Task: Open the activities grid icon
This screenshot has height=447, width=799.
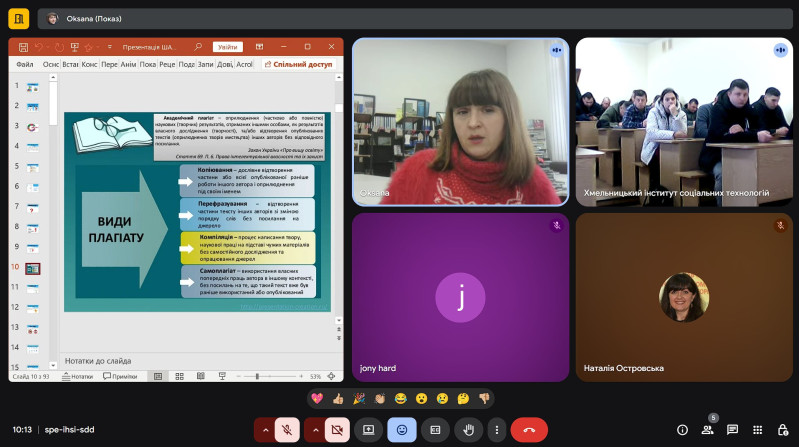Action: 757,429
